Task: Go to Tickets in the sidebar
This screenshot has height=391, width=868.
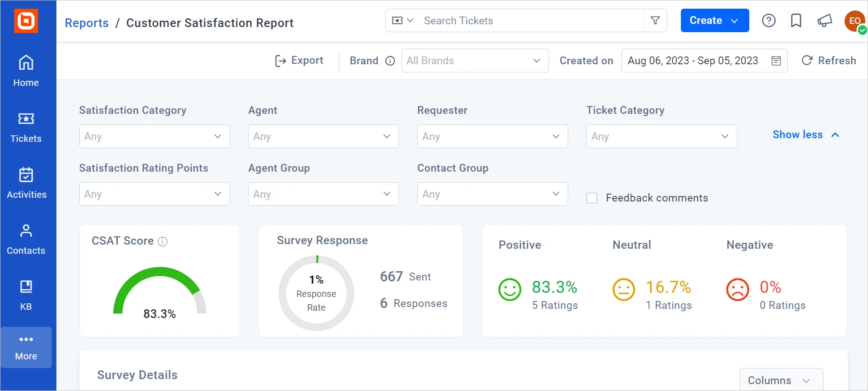Action: coord(26,128)
